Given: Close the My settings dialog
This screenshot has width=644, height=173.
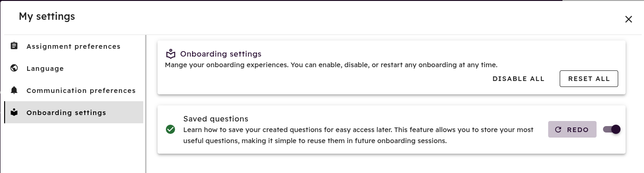Looking at the screenshot, I should tap(628, 19).
